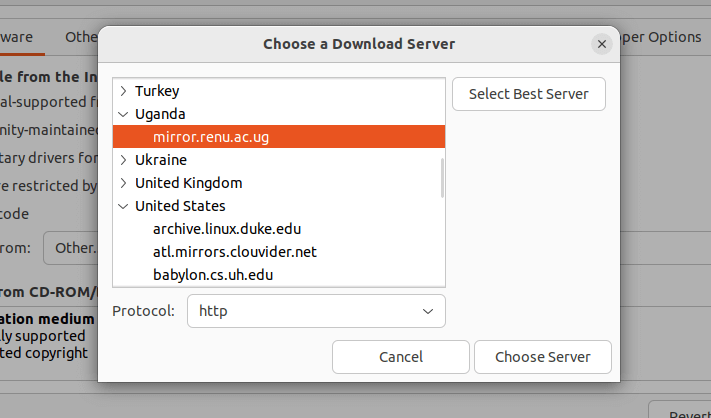The image size is (711, 418).
Task: Open the Protocol dropdown
Action: pyautogui.click(x=316, y=311)
